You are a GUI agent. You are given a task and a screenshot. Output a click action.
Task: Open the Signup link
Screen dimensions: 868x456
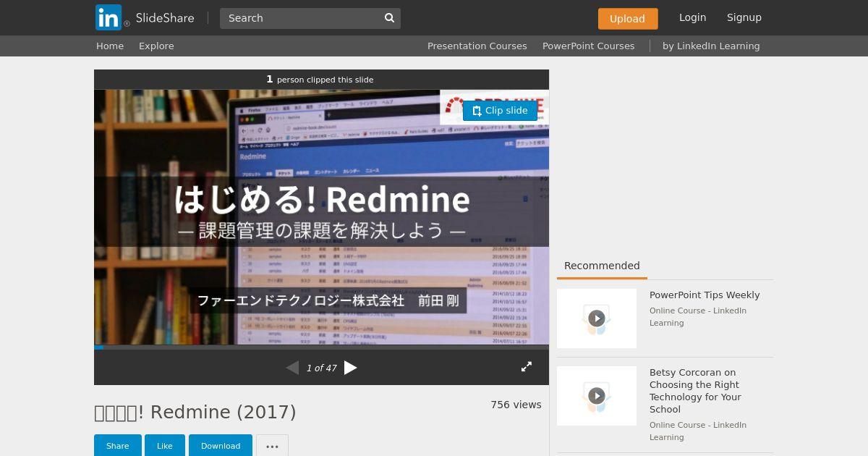pyautogui.click(x=744, y=17)
